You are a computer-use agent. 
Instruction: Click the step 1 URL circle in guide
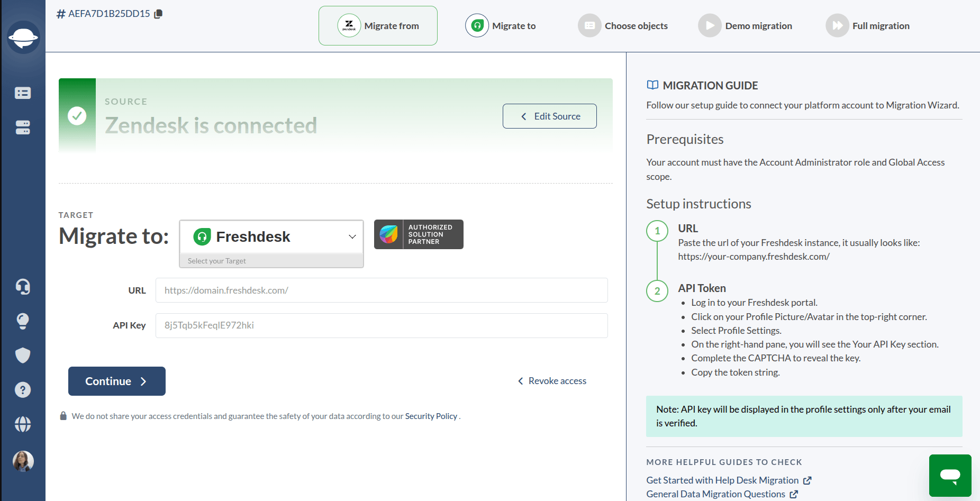tap(657, 231)
